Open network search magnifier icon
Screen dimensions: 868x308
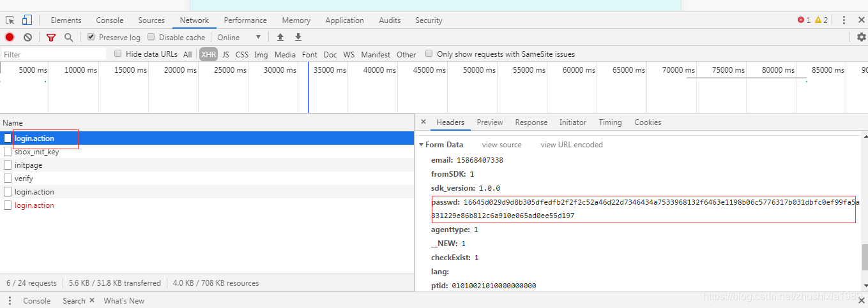(x=68, y=38)
